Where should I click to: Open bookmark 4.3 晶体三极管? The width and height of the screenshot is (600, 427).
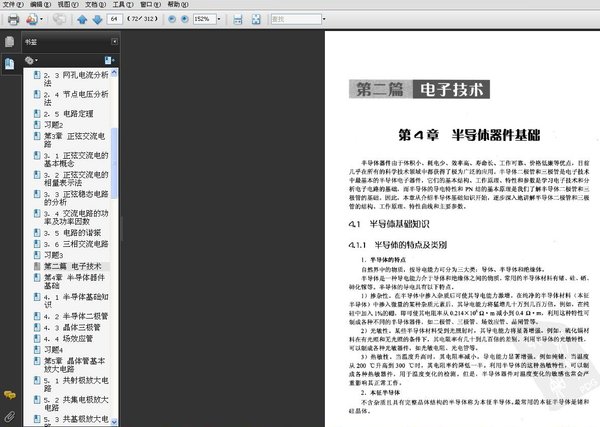(72, 327)
